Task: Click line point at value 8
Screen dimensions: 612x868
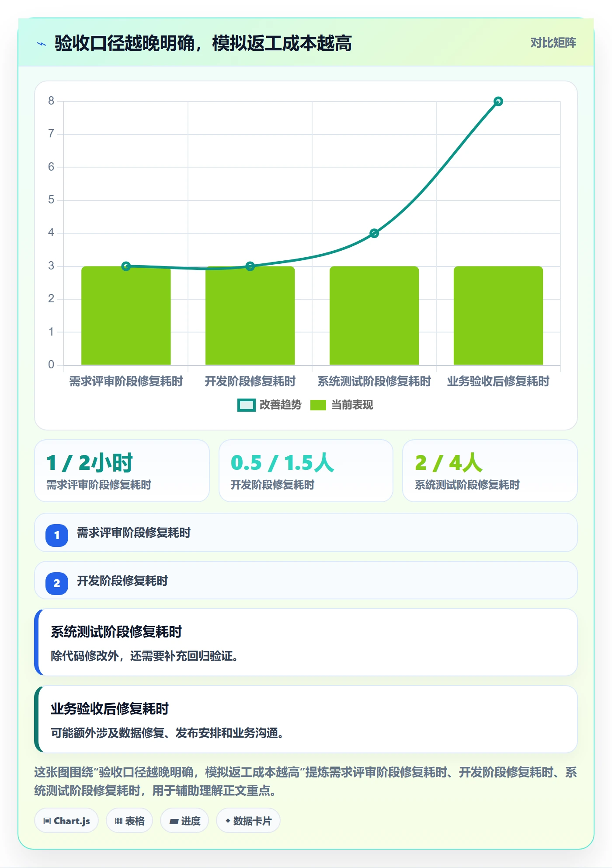Action: (498, 101)
